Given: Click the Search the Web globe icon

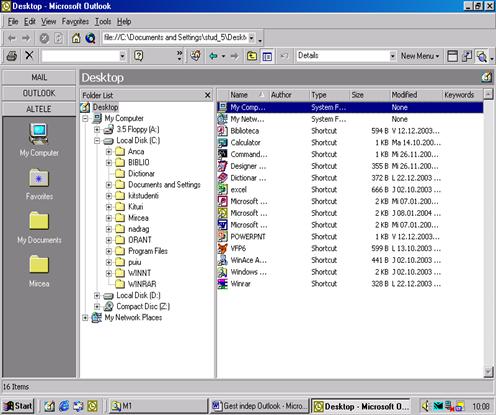Looking at the screenshot, I should [x=90, y=38].
